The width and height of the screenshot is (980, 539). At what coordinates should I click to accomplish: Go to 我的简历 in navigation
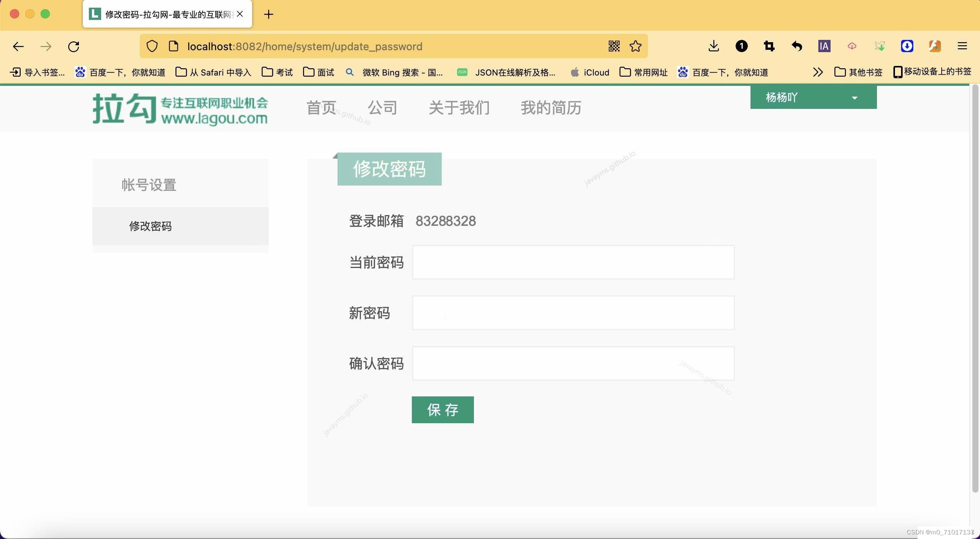551,108
